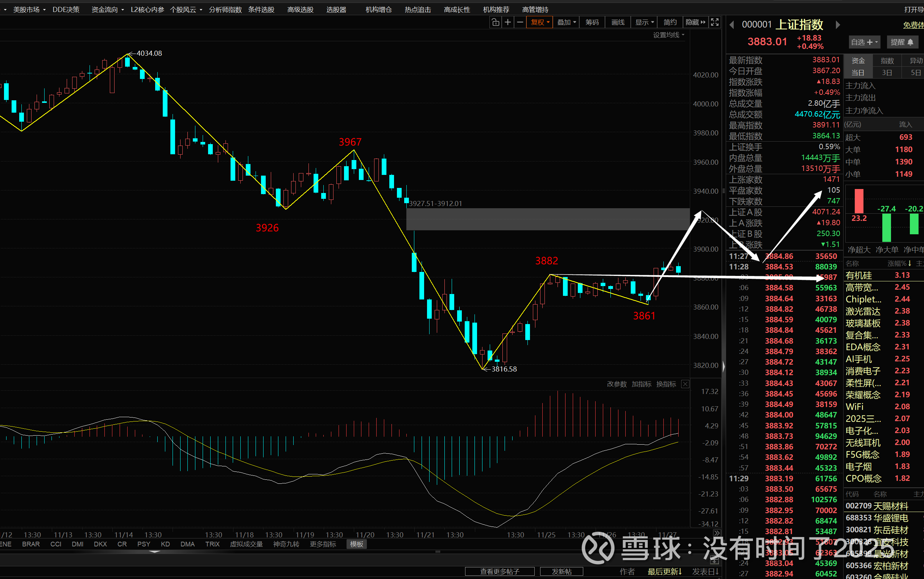
Task: Switch to the 3日 tab
Action: coord(887,73)
